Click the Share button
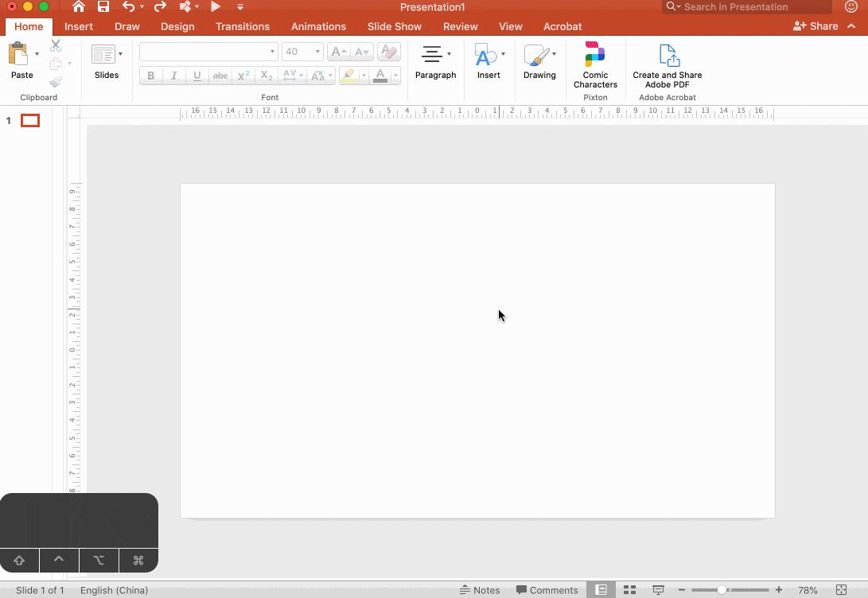 816,26
